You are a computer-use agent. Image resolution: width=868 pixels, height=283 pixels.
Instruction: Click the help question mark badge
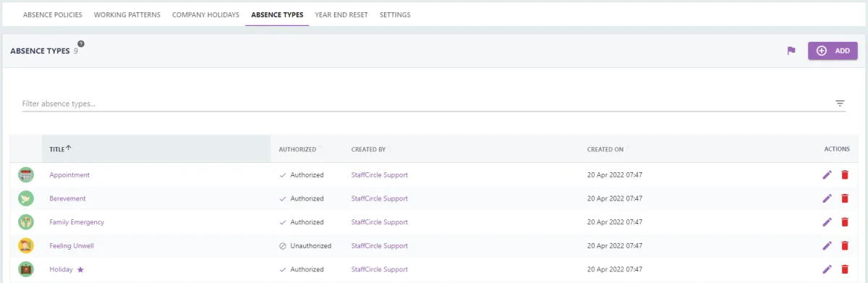81,44
